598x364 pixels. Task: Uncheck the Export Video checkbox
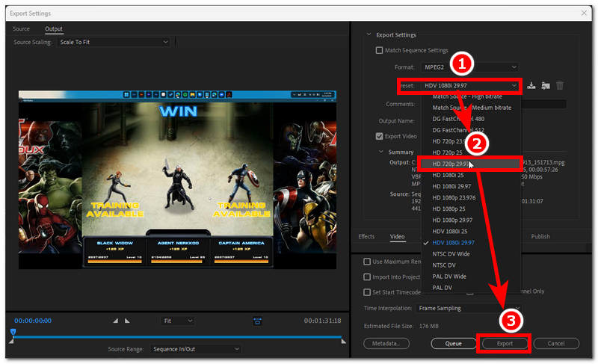[x=379, y=136]
